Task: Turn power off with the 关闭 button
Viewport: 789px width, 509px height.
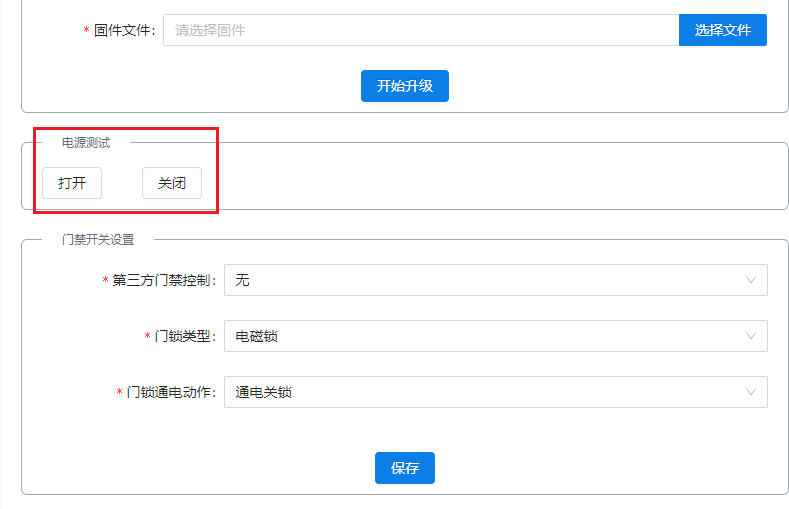Action: pyautogui.click(x=172, y=183)
